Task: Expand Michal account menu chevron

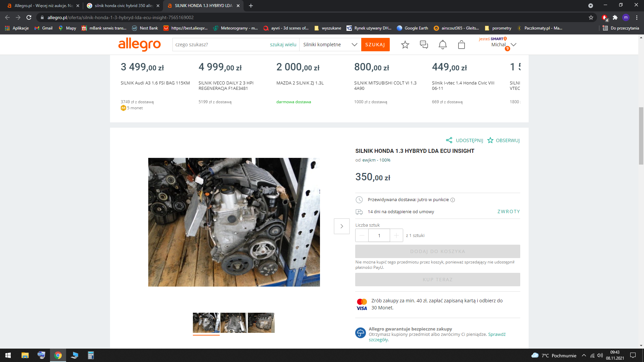Action: (514, 45)
